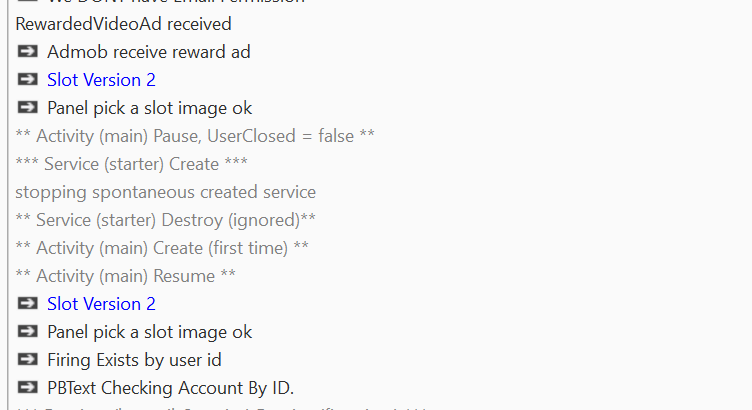
Task: Click the Activity (main) Create (first time) line
Action: 162,248
